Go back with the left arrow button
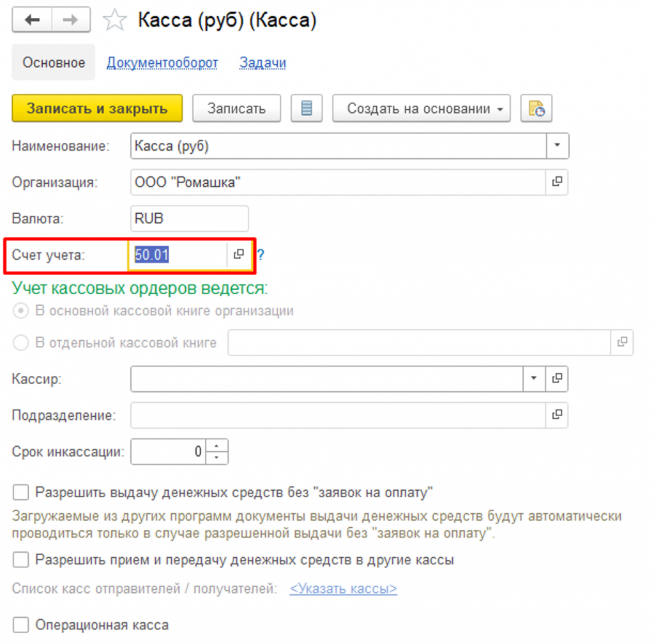Image resolution: width=654 pixels, height=644 pixels. point(32,20)
